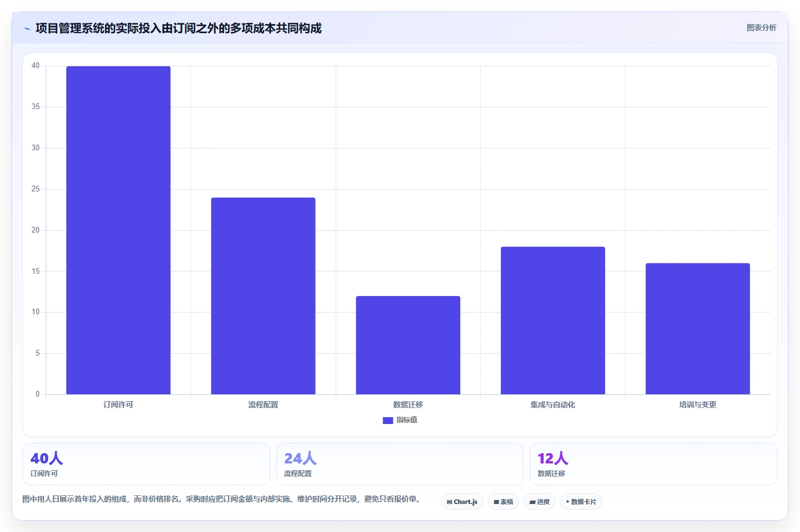Image resolution: width=800 pixels, height=532 pixels.
Task: Click the 集成与自动化 x-axis label
Action: (x=553, y=405)
